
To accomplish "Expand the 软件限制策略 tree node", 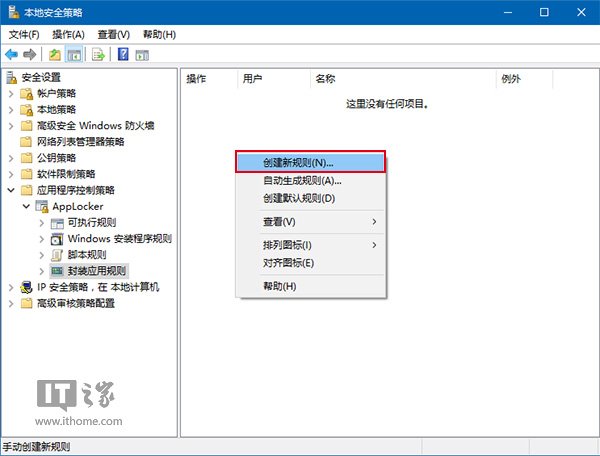I will click(11, 174).
